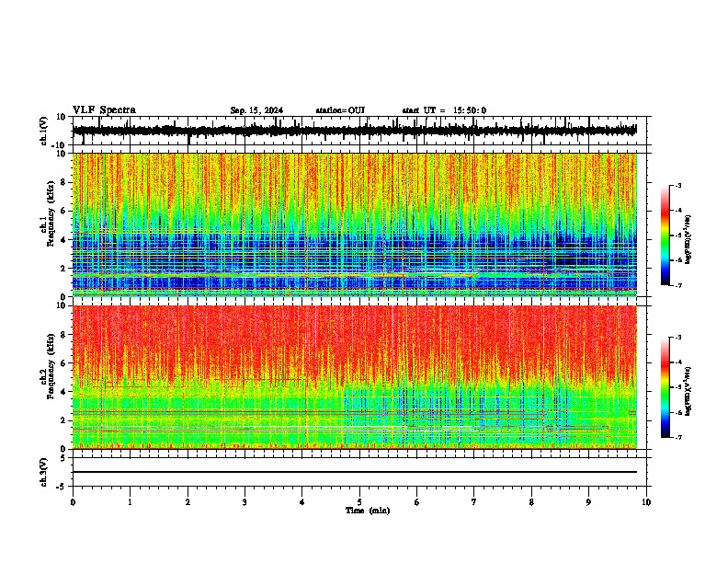The width and height of the screenshot is (728, 563).
Task: Click the "station=OUJ" header label
Action: (340, 110)
